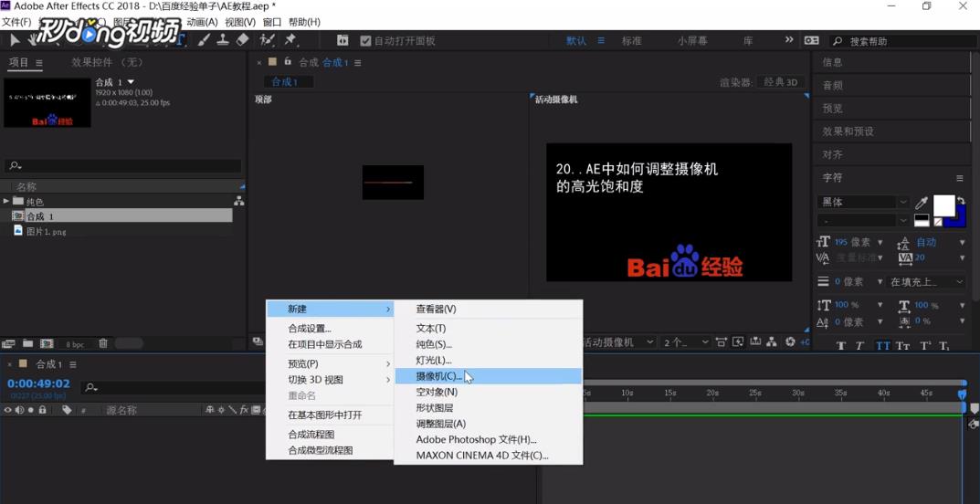Delete selected project item with trash icon
Image resolution: width=980 pixels, height=504 pixels.
tap(103, 343)
